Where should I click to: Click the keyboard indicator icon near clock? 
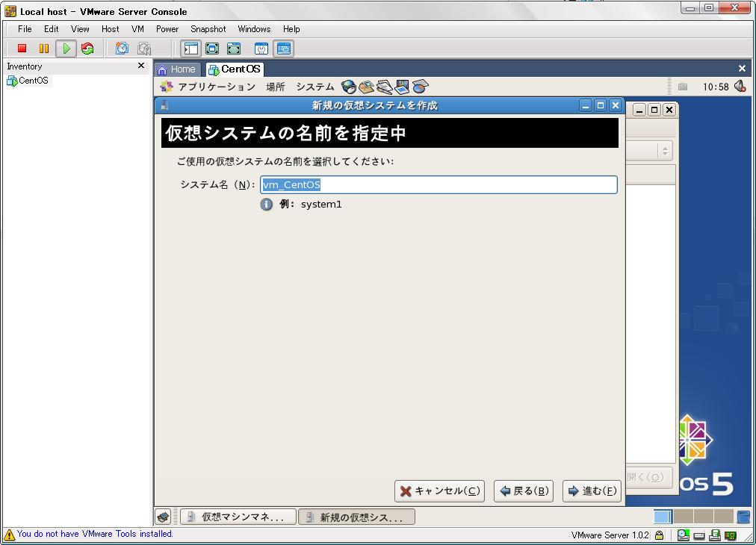683,87
